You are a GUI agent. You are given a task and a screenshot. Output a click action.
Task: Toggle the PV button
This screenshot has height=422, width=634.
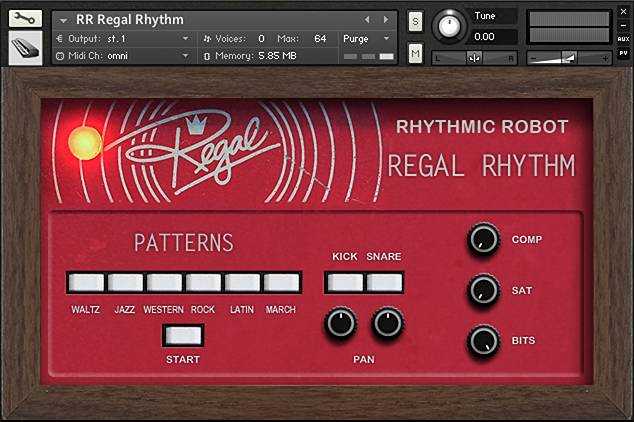(623, 53)
